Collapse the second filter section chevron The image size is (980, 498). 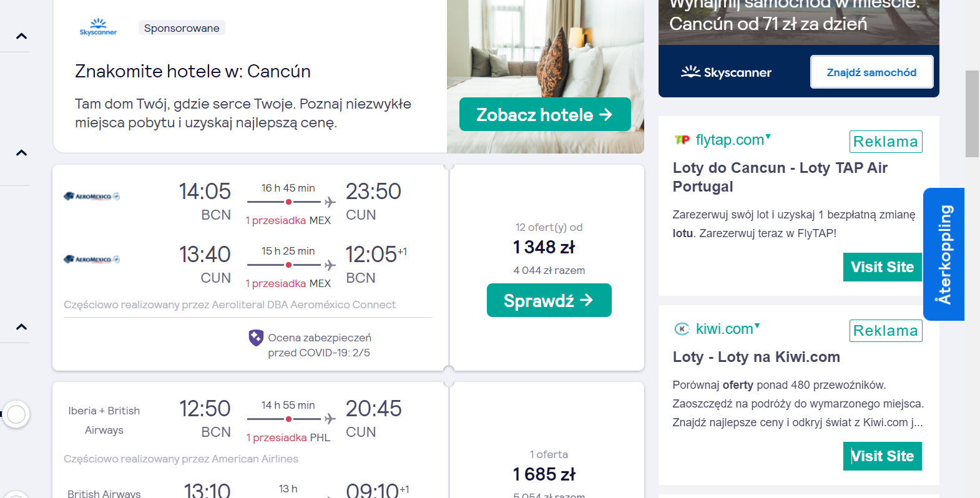tap(21, 153)
